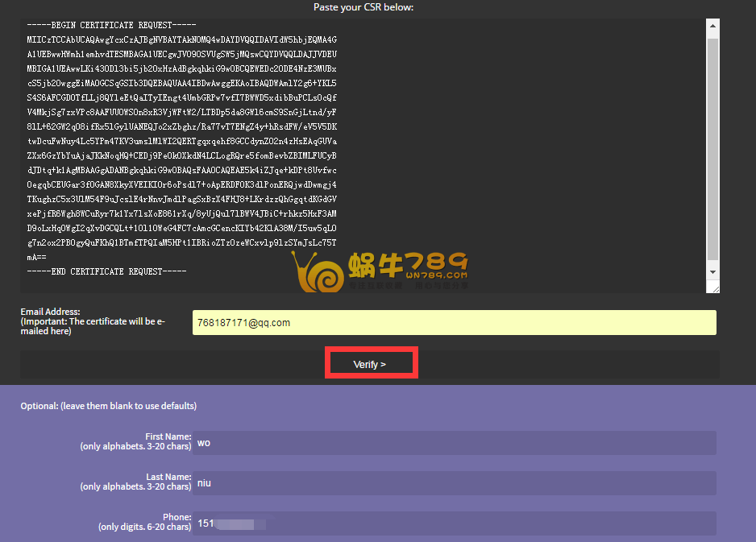
Task: Click the 'Optional:' defaults notice text
Action: 108,406
